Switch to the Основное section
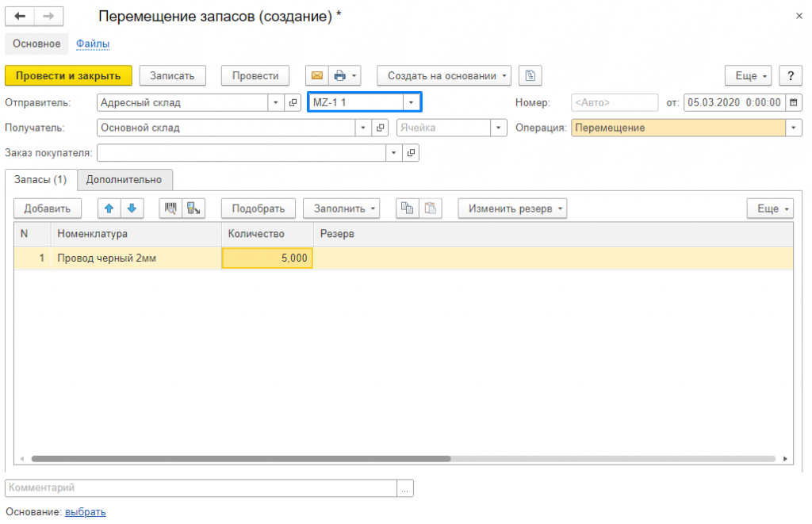This screenshot has width=812, height=524. [36, 44]
